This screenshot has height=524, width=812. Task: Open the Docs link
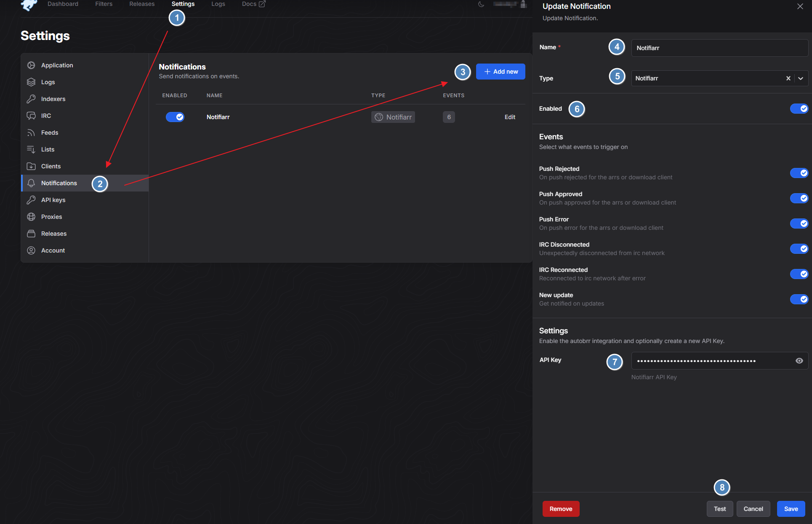(x=253, y=4)
